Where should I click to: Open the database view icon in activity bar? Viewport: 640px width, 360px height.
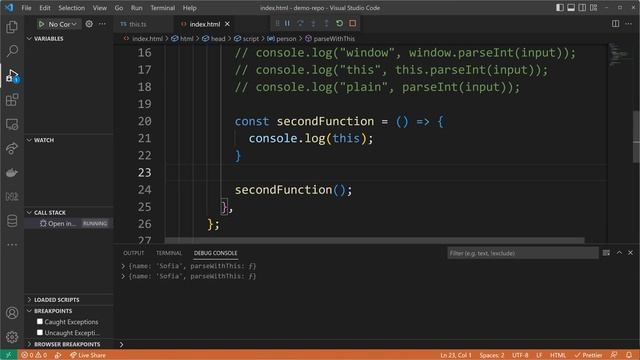click(12, 221)
